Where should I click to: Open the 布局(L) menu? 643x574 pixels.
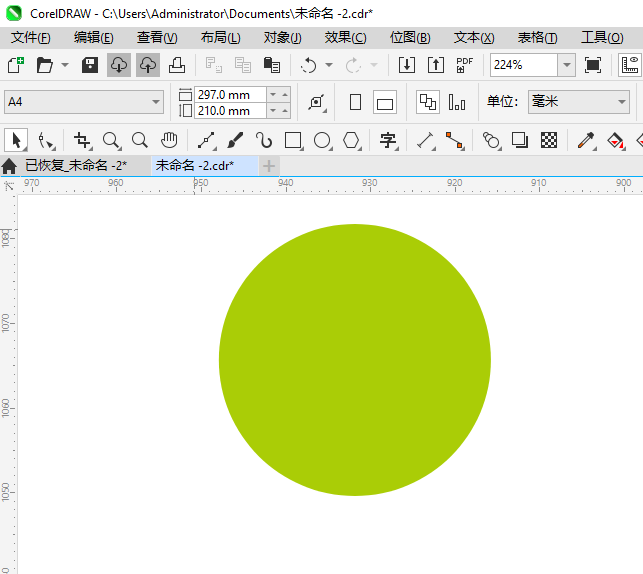coord(221,38)
